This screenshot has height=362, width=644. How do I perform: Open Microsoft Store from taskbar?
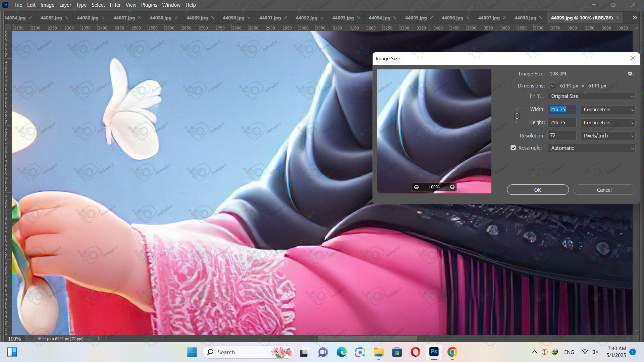tap(397, 352)
